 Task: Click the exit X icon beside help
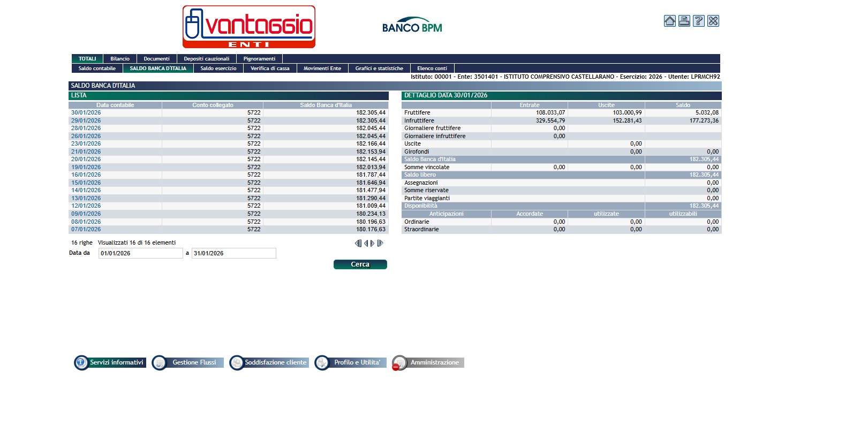[713, 21]
